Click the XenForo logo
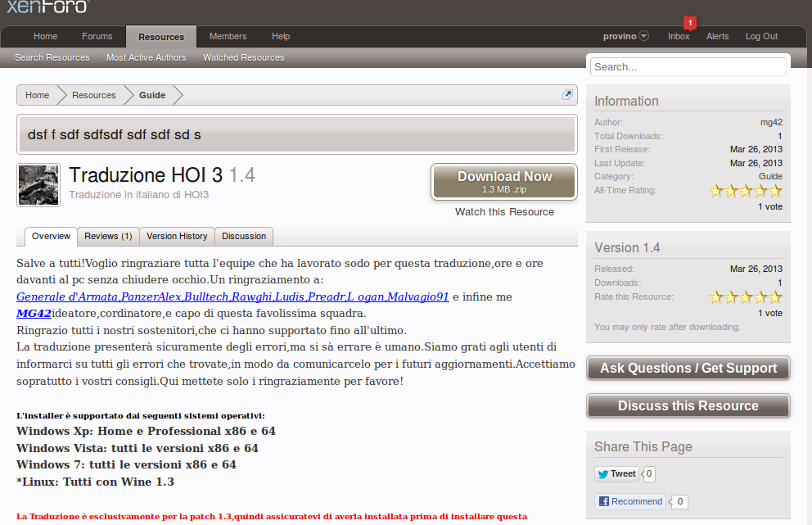Screen dimensions: 812x525 click(47, 7)
